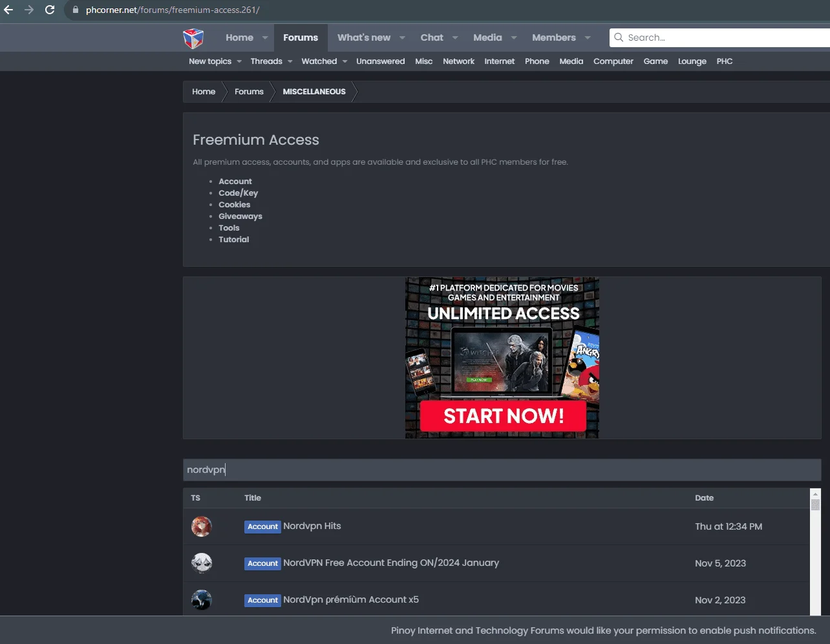Open the Chat nav tab
This screenshot has width=830, height=644.
click(x=432, y=37)
